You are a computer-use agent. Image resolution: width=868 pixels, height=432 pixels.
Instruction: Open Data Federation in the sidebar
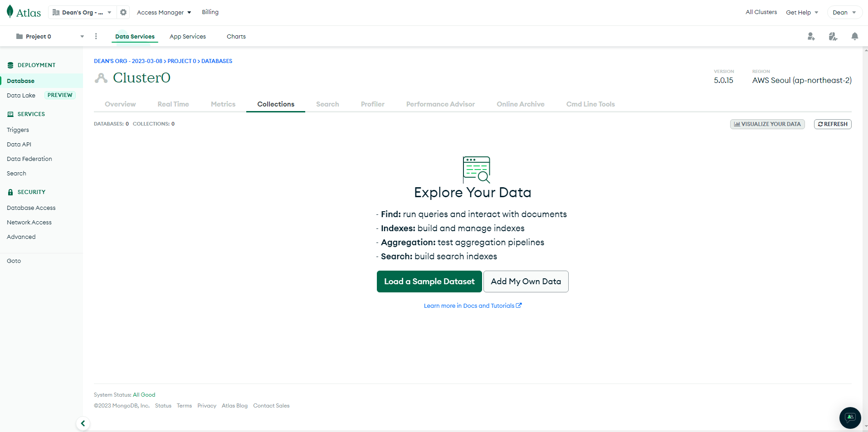pyautogui.click(x=29, y=159)
